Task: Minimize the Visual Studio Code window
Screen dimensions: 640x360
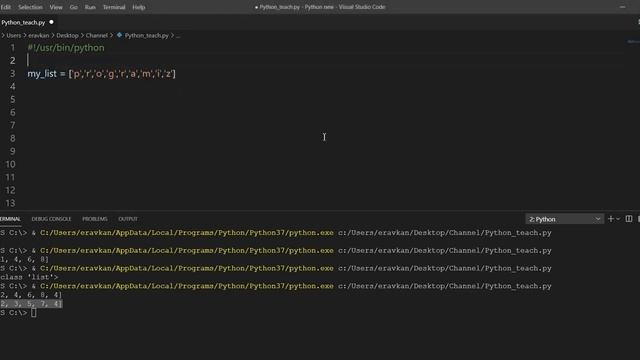Action: tap(622, 7)
